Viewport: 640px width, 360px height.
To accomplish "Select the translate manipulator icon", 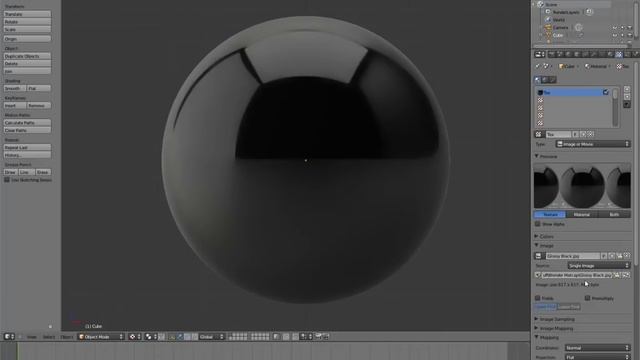I will point(180,337).
